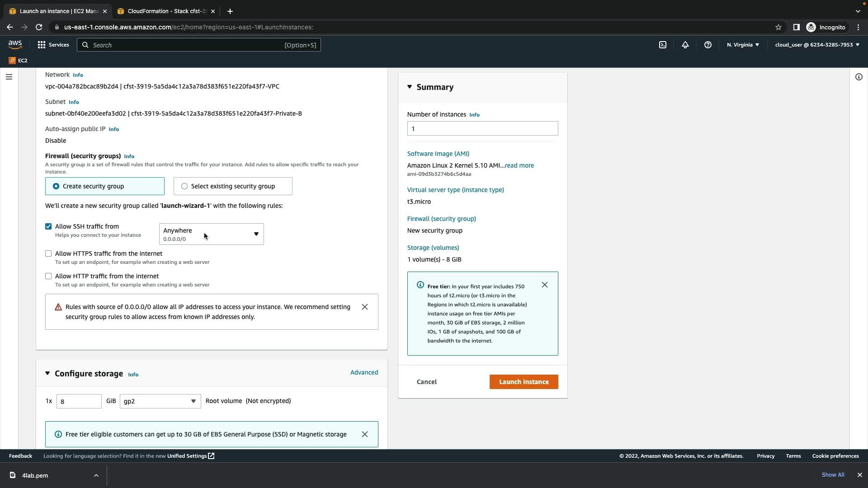Click the Number of instances field
868x488 pixels.
click(482, 129)
